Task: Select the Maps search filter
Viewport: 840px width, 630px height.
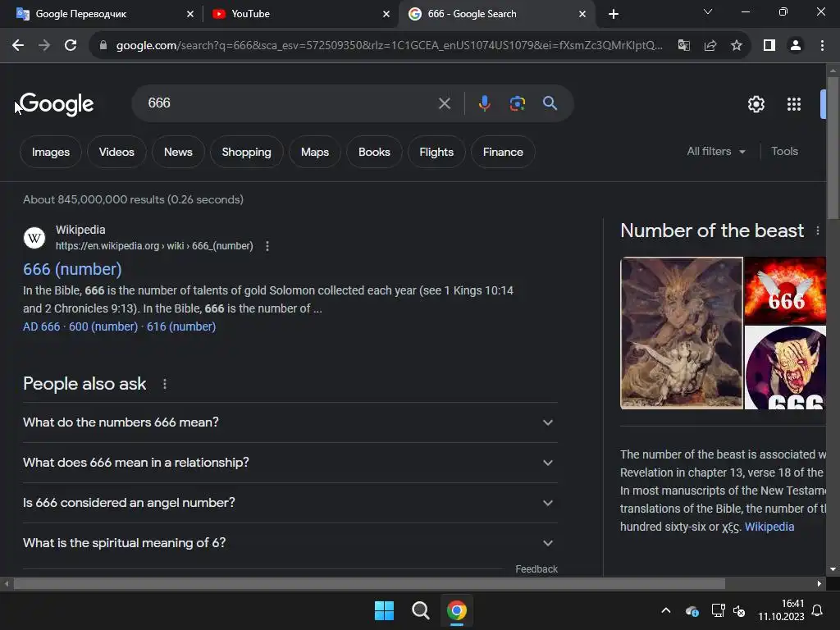Action: (315, 152)
